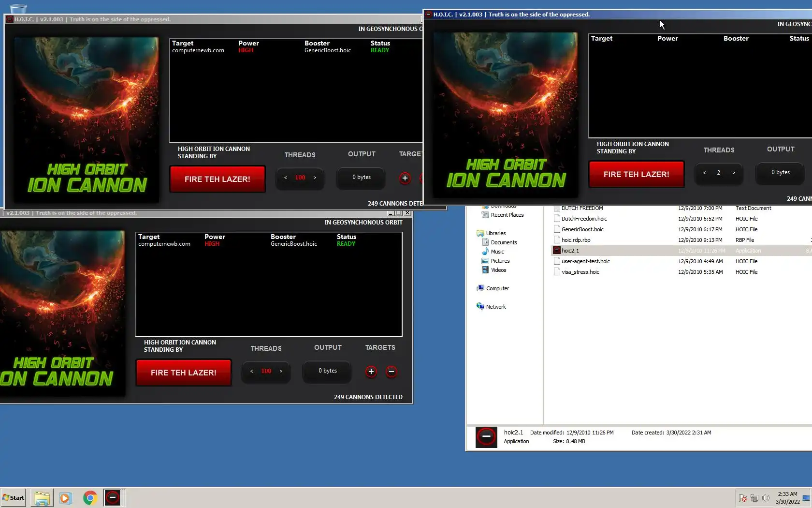Minimize the lower-left HOIC window
This screenshot has height=508, width=812.
click(391, 213)
